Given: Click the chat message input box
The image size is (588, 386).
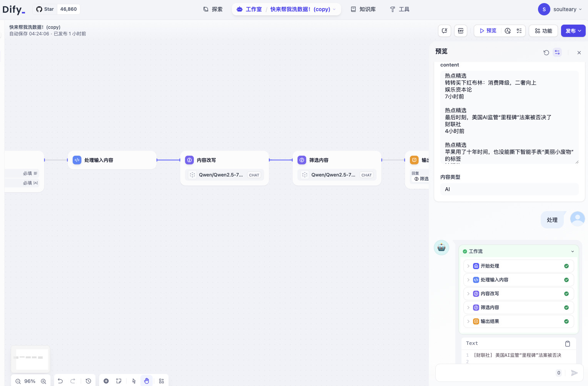Looking at the screenshot, I should click(x=496, y=373).
